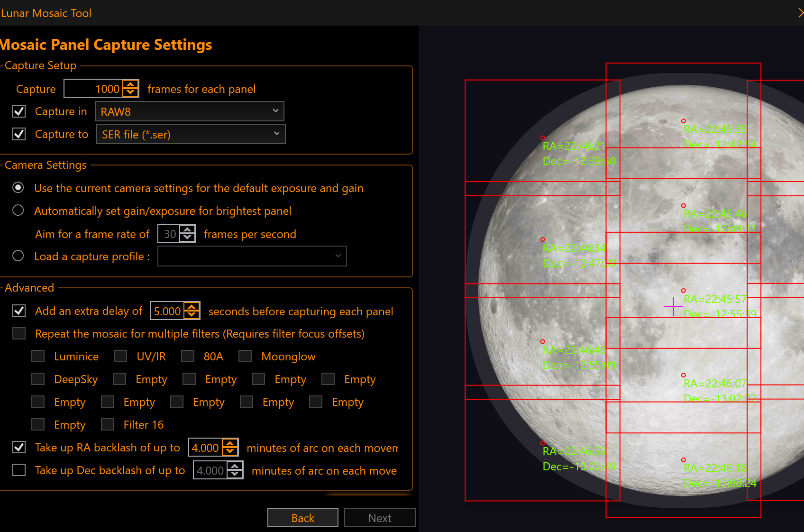Image resolution: width=804 pixels, height=532 pixels.
Task: Decrease the frame rate target value
Action: coord(188,238)
